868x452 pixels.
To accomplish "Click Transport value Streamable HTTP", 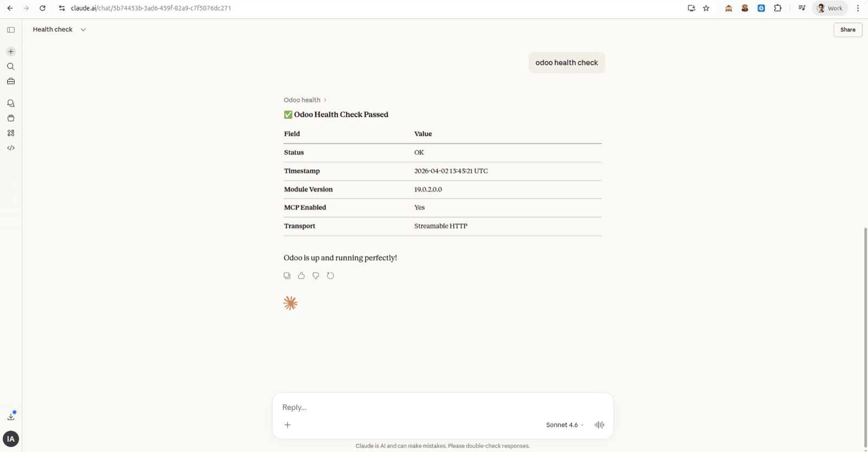I will click(441, 226).
